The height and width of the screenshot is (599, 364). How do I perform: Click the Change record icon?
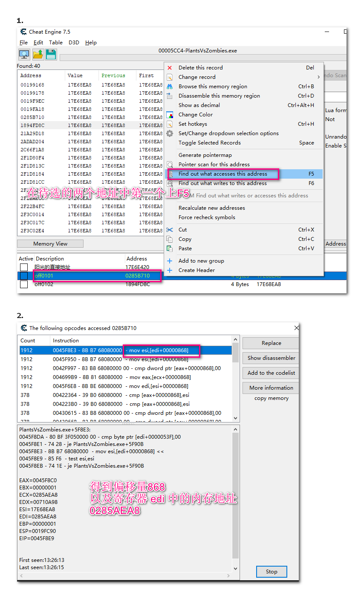[170, 77]
